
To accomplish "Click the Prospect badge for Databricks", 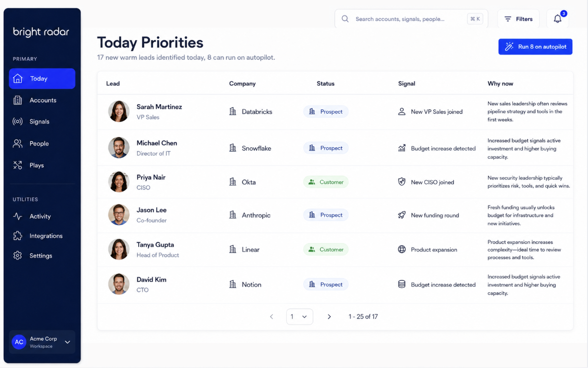I will [326, 111].
